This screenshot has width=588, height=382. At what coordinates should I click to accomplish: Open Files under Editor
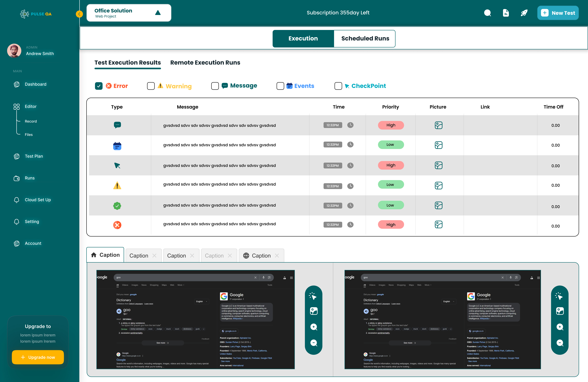click(x=29, y=135)
